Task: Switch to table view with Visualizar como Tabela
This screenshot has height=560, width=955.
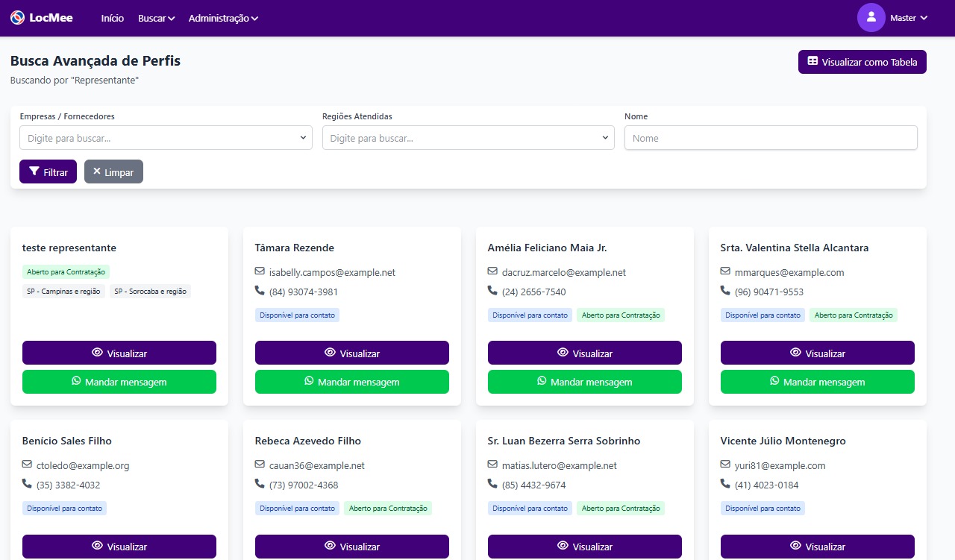Action: [862, 62]
